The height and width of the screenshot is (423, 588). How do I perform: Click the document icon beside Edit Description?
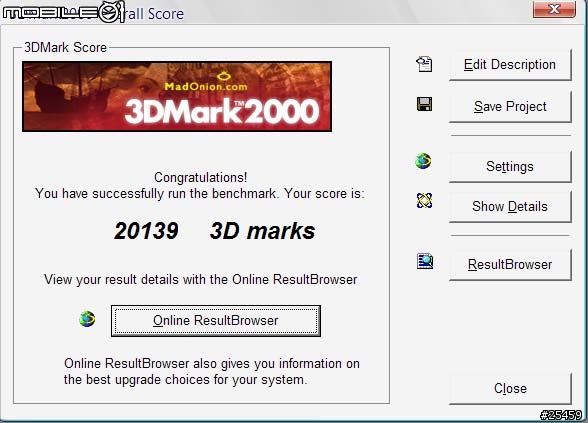click(x=424, y=64)
